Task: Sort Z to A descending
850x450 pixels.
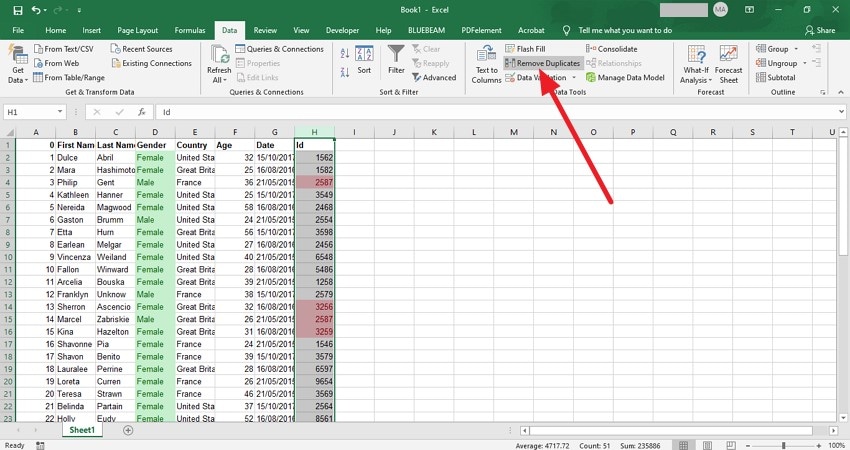Action: click(345, 72)
